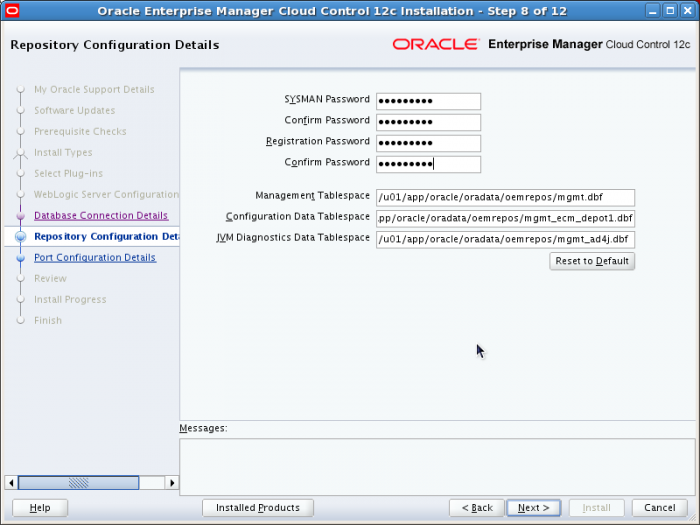Click the 'Select Plug-ins' step text
This screenshot has width=700, height=525.
[68, 174]
